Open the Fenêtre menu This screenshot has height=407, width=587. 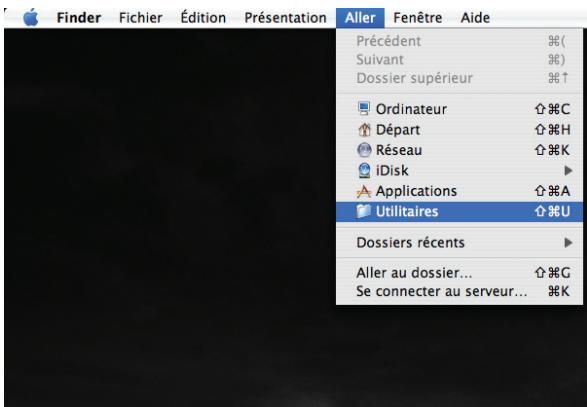pos(418,17)
